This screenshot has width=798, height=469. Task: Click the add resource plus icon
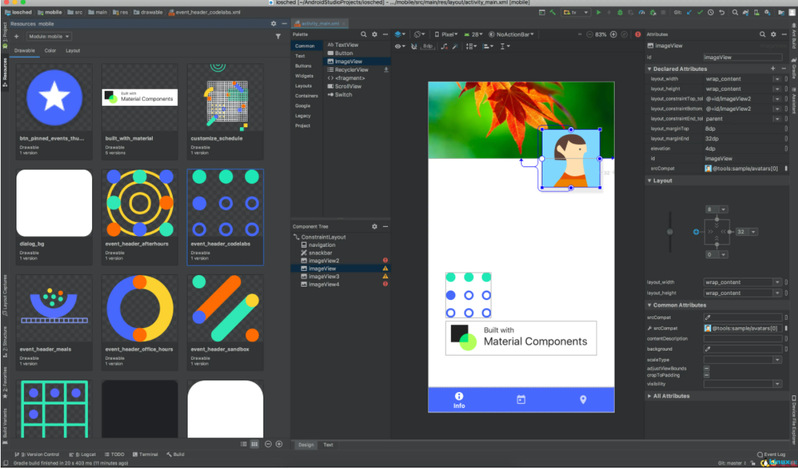pos(17,36)
